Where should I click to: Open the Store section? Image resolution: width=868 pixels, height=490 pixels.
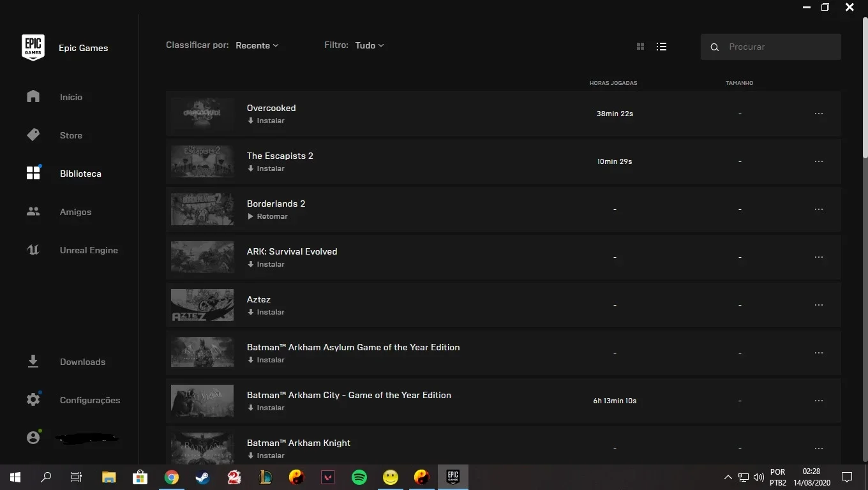[71, 135]
